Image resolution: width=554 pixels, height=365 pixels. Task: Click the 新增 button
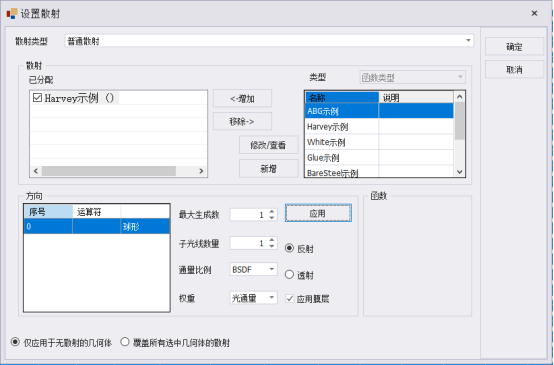(x=269, y=169)
